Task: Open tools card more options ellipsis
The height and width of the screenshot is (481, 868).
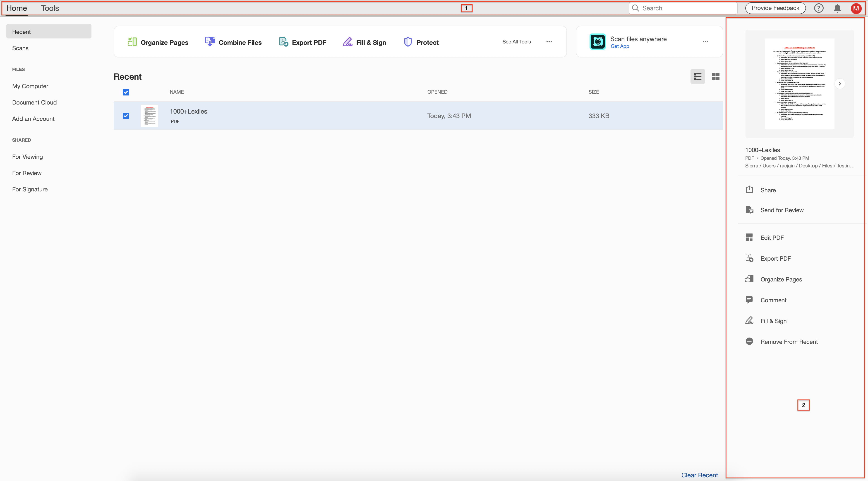Action: coord(549,42)
